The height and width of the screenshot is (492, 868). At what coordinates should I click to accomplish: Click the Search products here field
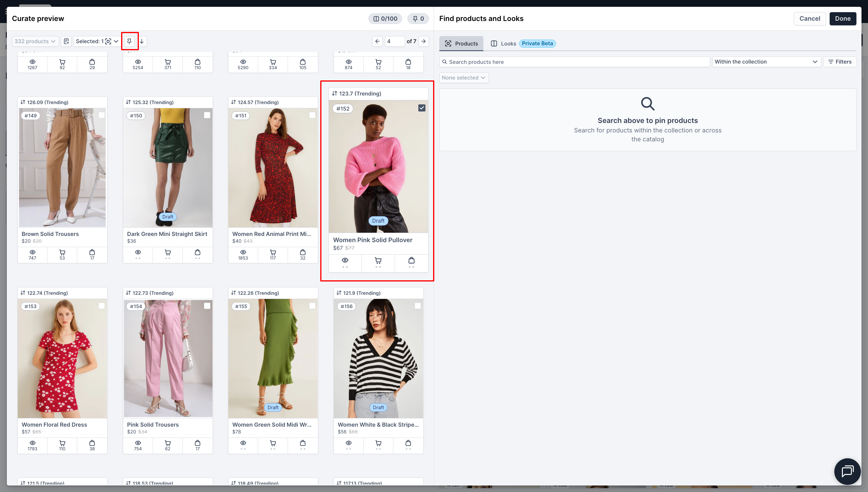[574, 62]
